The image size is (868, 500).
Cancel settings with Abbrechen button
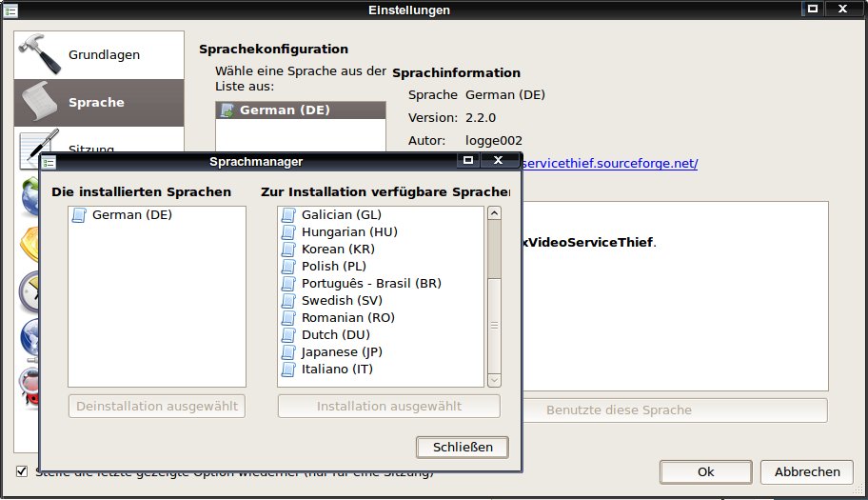(807, 472)
